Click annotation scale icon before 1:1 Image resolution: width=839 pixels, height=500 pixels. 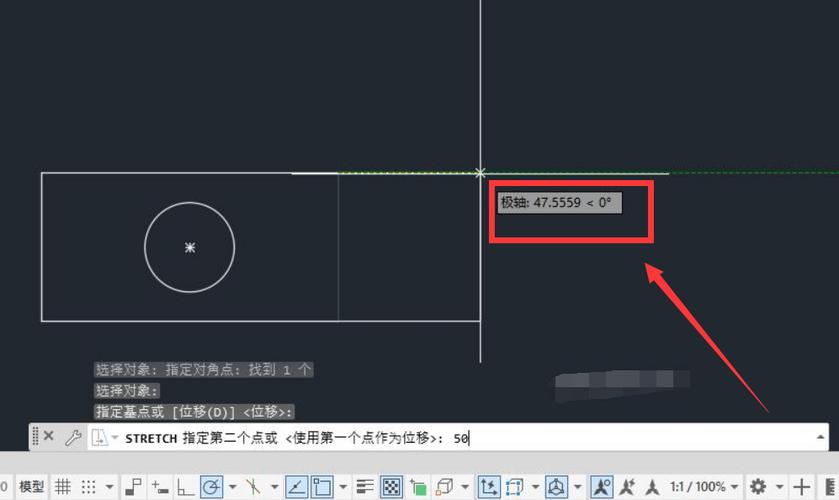652,487
